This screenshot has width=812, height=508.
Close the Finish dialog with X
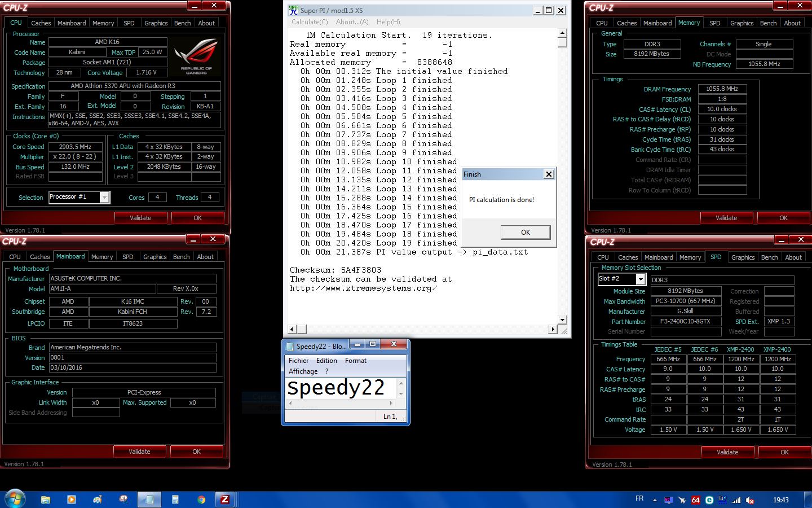[549, 174]
